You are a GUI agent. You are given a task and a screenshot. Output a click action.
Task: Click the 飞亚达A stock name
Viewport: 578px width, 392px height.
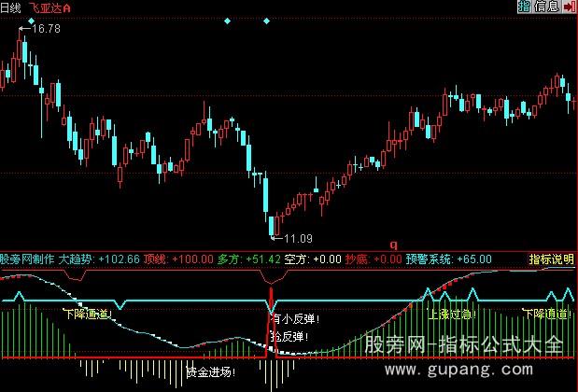coord(49,7)
